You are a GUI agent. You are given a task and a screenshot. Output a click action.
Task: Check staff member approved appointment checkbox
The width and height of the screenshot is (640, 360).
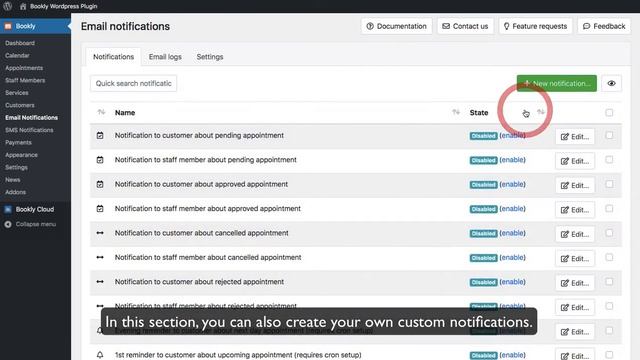point(609,209)
